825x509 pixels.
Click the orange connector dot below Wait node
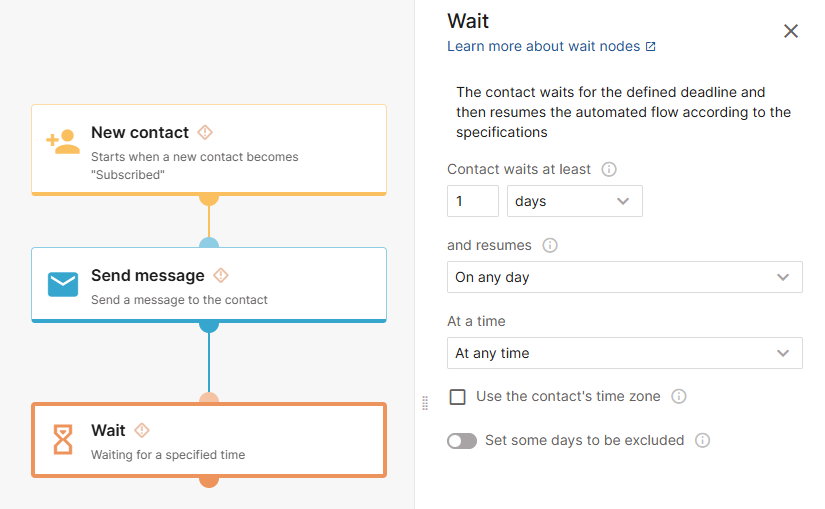209,481
